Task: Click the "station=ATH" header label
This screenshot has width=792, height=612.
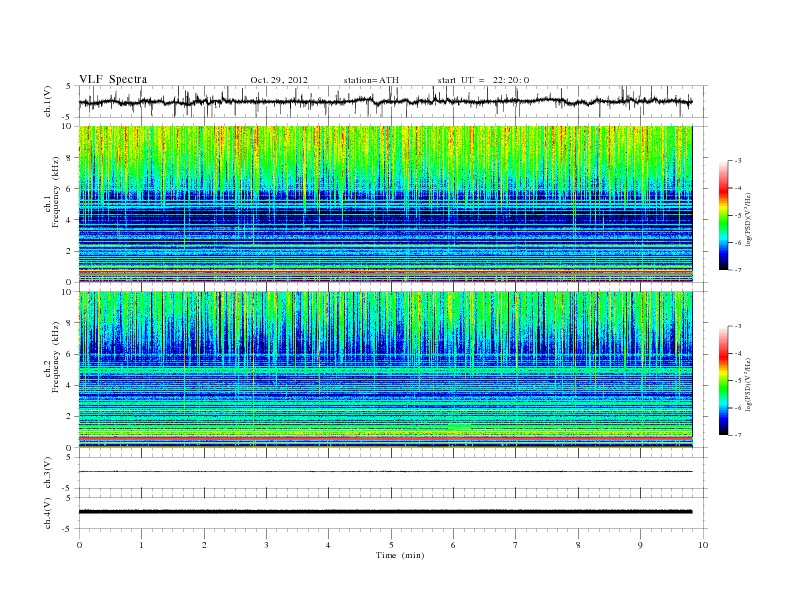Action: coord(371,80)
